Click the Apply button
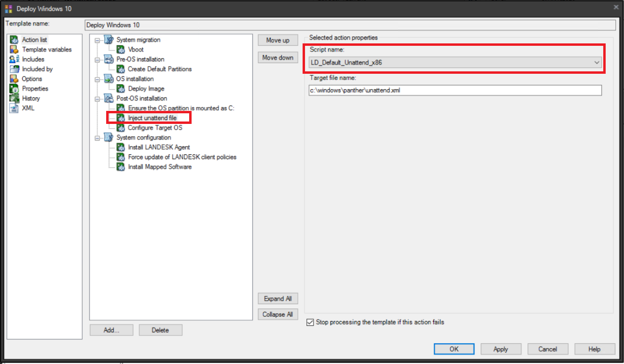624x364 pixels. coord(501,350)
